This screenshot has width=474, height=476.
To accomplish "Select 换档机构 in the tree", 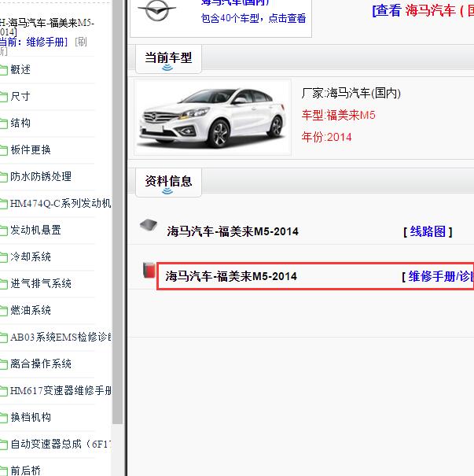I will [x=31, y=417].
